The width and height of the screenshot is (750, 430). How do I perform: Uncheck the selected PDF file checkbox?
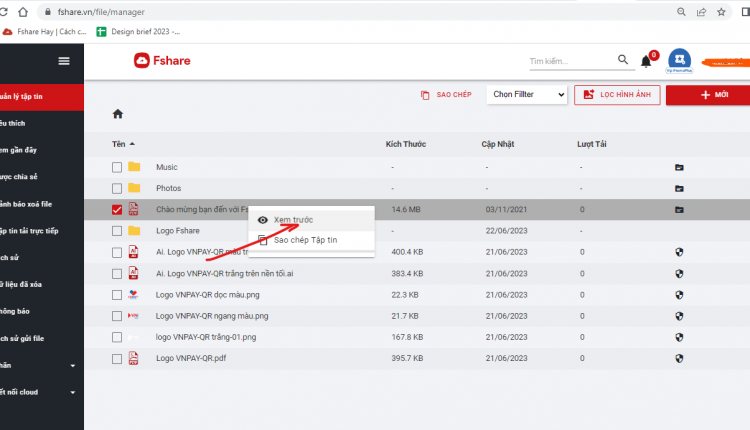(x=117, y=209)
